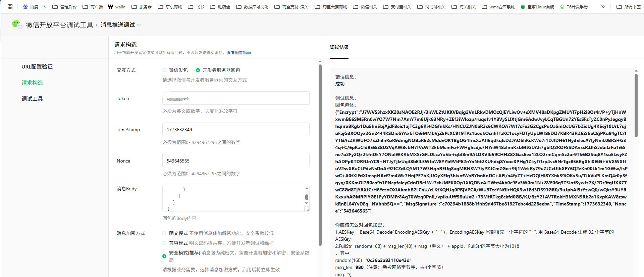Open the 服务器 bookmark folder
This screenshot has height=277, width=644.
click(x=142, y=7)
